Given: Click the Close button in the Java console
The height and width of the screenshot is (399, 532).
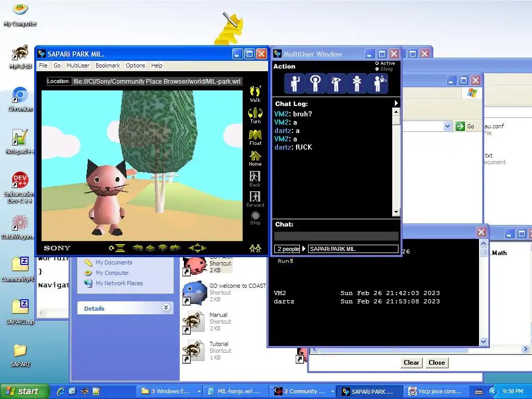Looking at the screenshot, I should click(x=436, y=362).
